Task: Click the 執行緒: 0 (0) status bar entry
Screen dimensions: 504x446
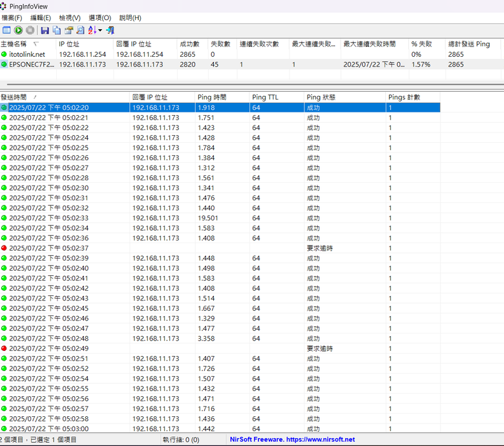Action: point(181,440)
